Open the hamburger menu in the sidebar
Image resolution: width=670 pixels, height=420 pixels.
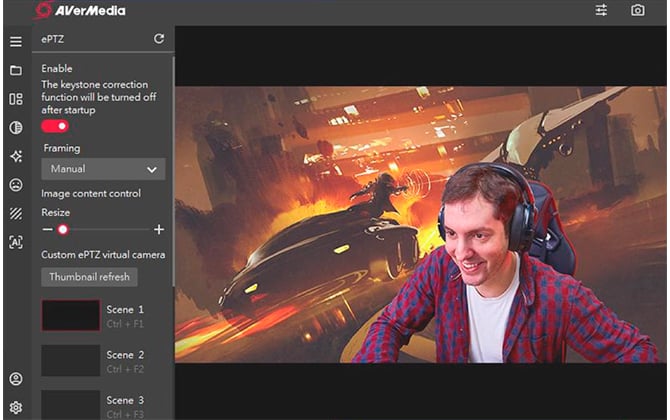click(16, 41)
